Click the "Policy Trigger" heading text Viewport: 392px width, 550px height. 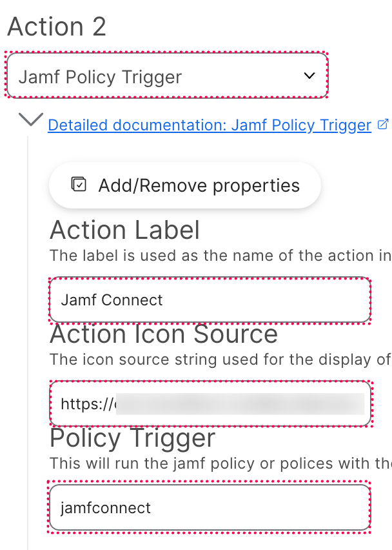tap(132, 438)
